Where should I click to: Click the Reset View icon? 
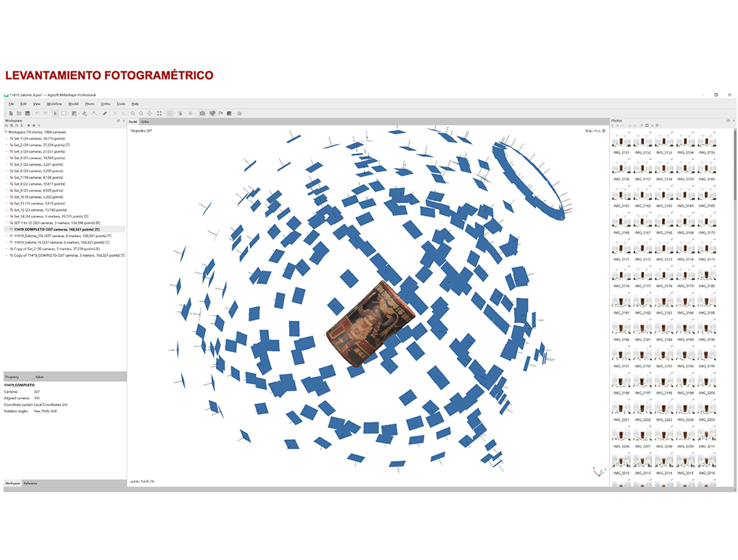(x=150, y=113)
